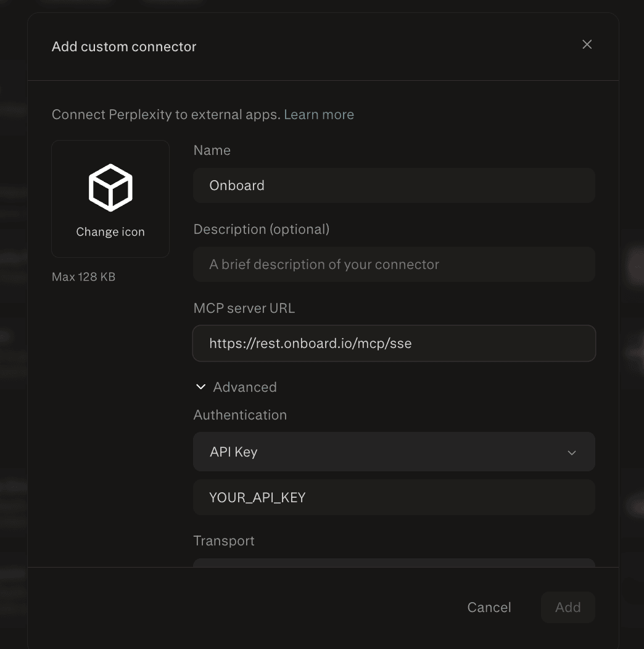
Task: Focus the Description (optional) input field
Action: [x=394, y=265]
